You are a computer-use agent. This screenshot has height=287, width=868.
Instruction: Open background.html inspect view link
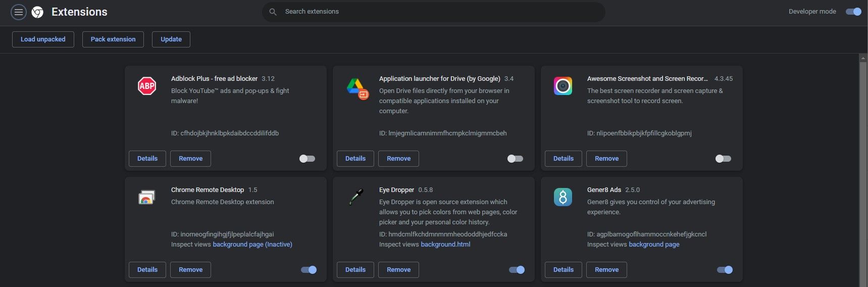445,245
